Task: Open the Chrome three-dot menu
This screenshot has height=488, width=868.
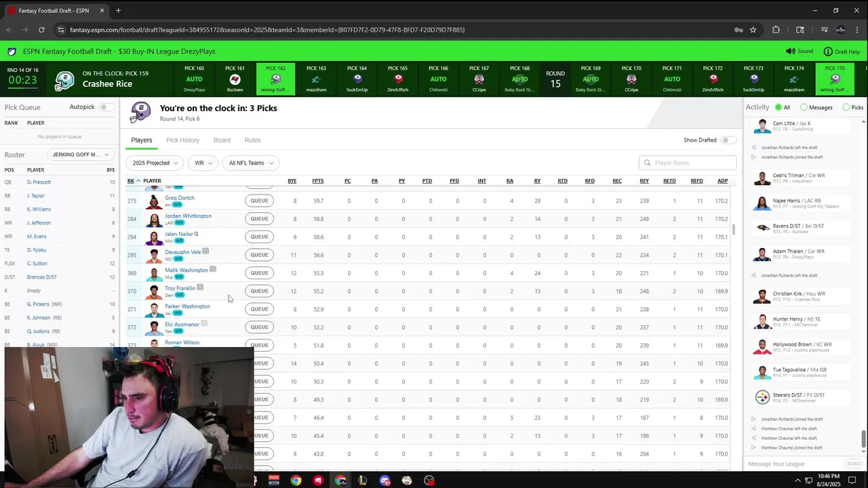Action: 858,30
